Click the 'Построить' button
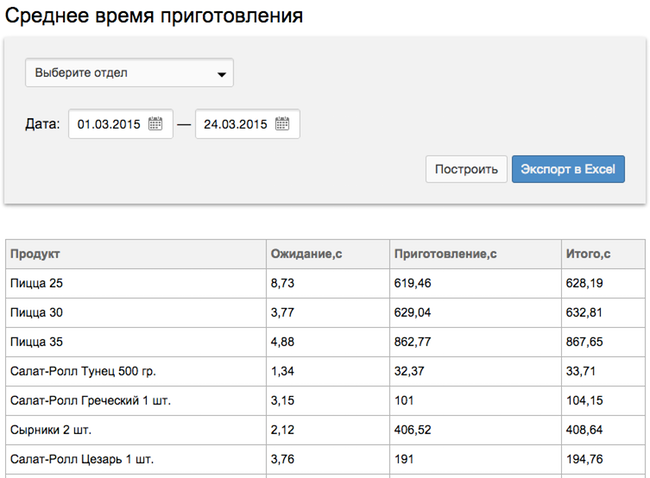 (466, 169)
